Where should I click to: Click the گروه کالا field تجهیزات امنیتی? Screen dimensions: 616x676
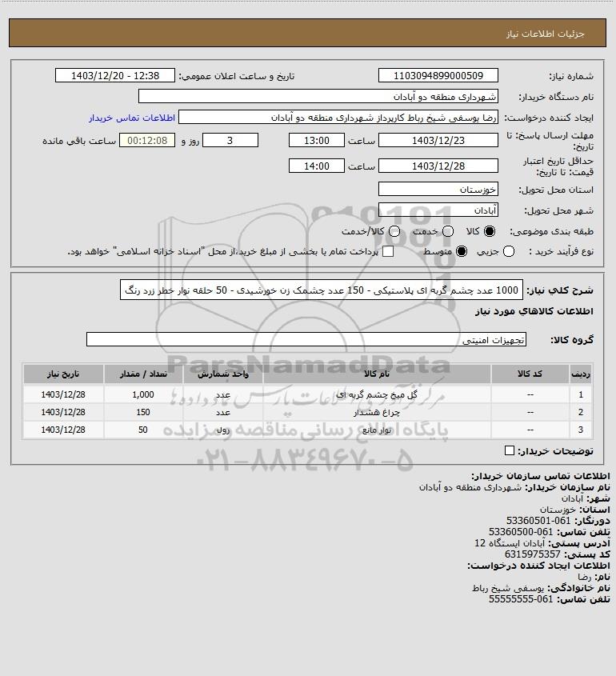coord(306,340)
